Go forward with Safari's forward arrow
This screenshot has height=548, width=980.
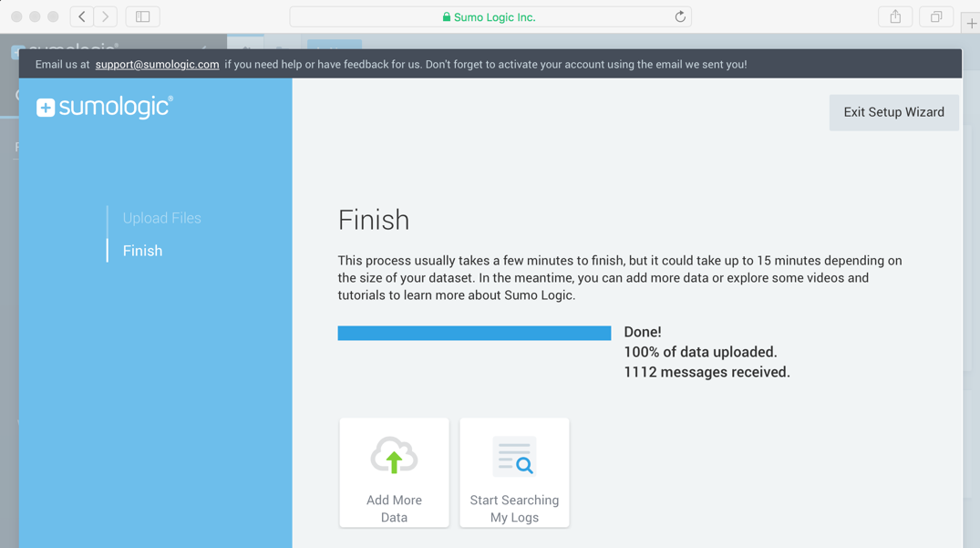(x=106, y=17)
